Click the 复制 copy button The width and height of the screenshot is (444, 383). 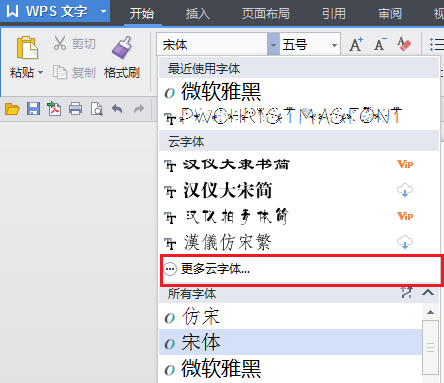pos(74,72)
